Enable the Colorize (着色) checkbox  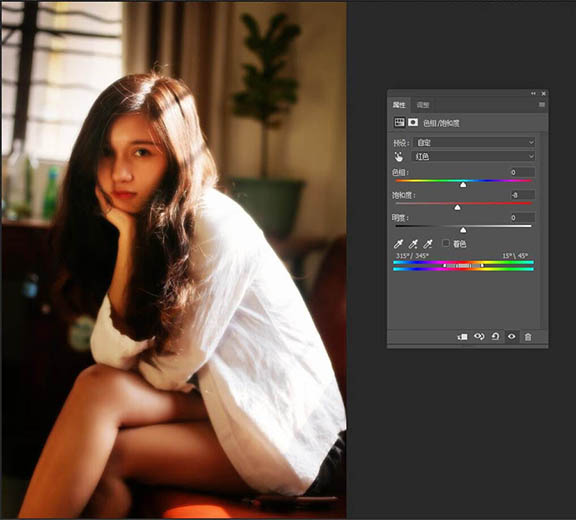pyautogui.click(x=446, y=243)
